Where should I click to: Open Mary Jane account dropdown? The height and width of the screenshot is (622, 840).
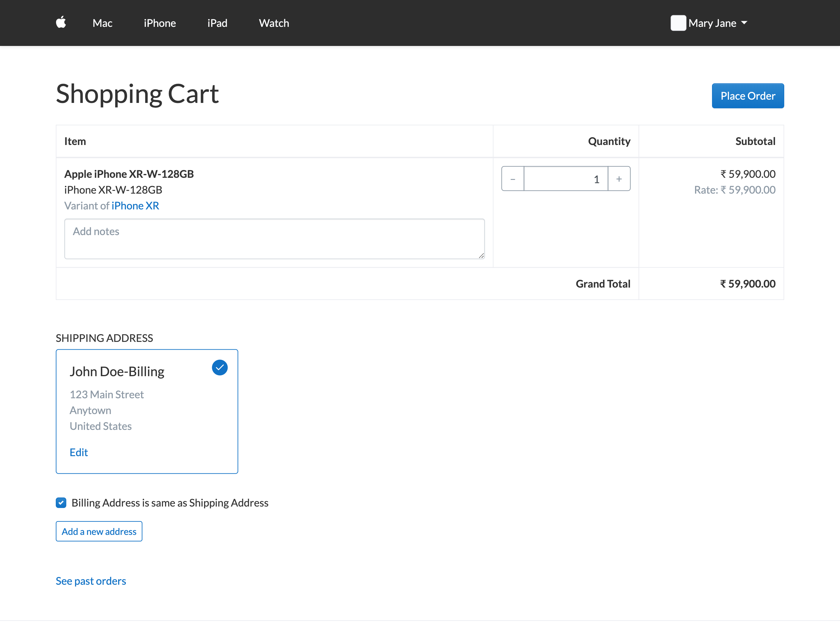click(712, 23)
